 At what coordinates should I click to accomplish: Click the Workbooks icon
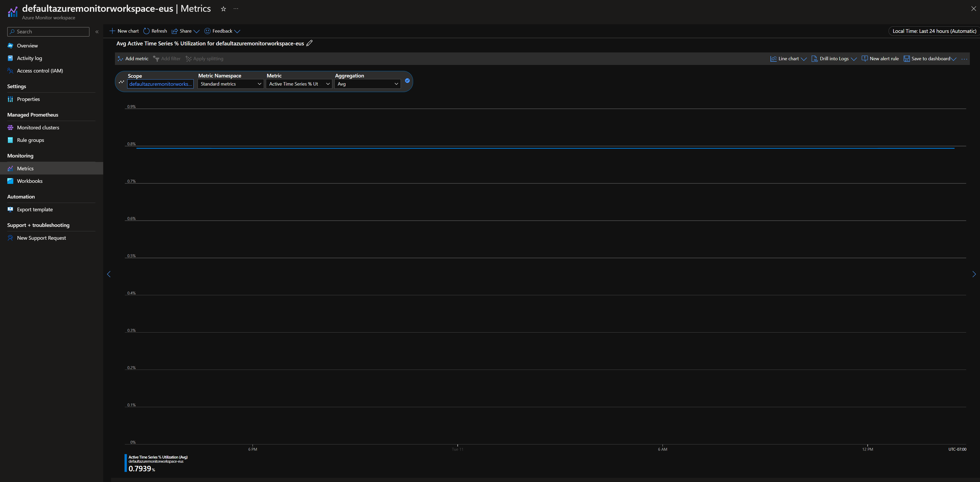tap(10, 181)
